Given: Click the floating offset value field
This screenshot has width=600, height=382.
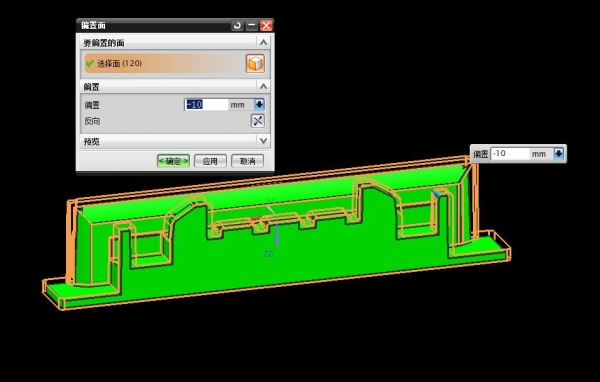Looking at the screenshot, I should pyautogui.click(x=510, y=154).
